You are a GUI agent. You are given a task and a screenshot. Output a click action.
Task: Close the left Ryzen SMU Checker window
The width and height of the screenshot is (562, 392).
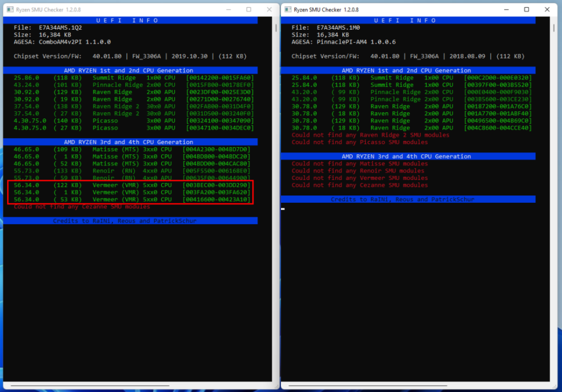point(269,10)
